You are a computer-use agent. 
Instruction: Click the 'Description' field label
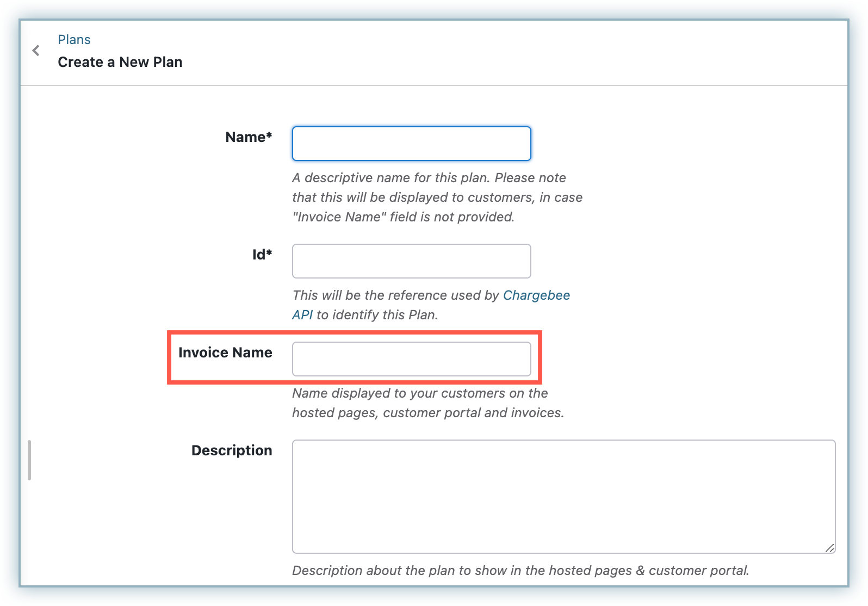pyautogui.click(x=232, y=450)
